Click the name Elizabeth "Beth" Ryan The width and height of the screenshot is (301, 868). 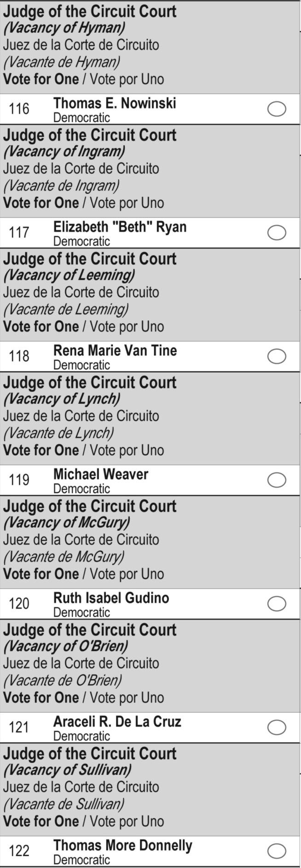click(x=120, y=227)
